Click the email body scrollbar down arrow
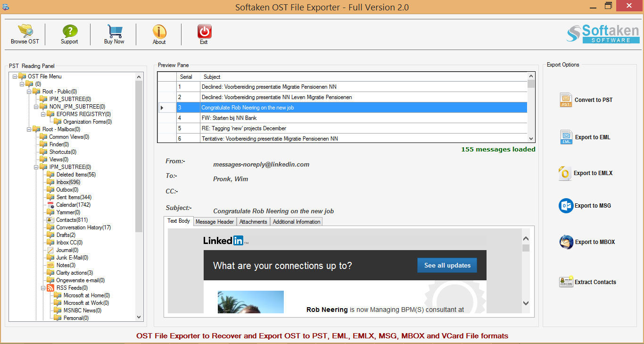Screen dimensions: 644x344 pyautogui.click(x=526, y=303)
